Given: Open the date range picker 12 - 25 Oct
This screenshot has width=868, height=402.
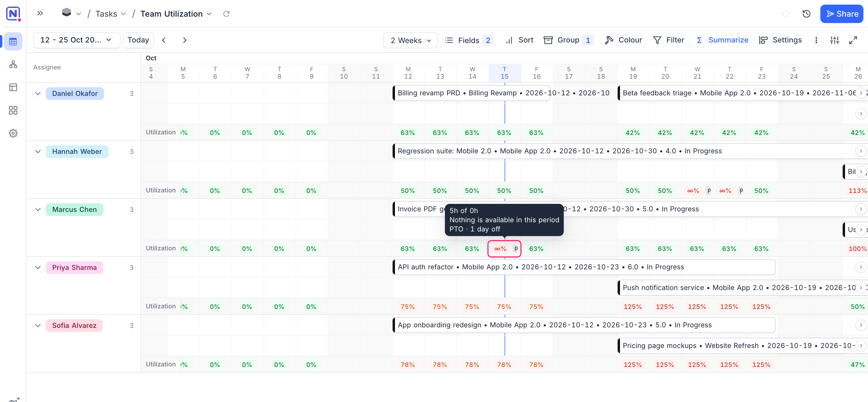Looking at the screenshot, I should (76, 40).
